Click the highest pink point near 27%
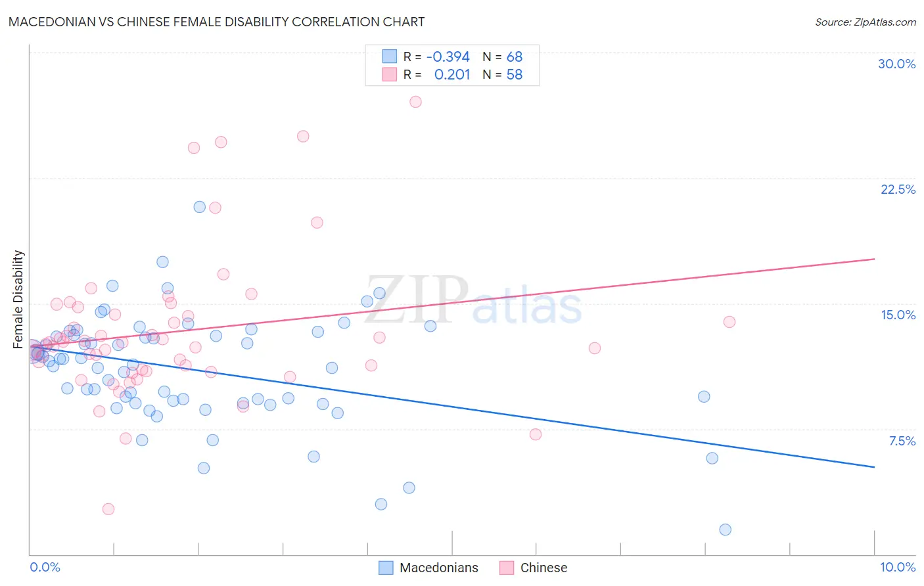The image size is (924, 586). coord(415,102)
